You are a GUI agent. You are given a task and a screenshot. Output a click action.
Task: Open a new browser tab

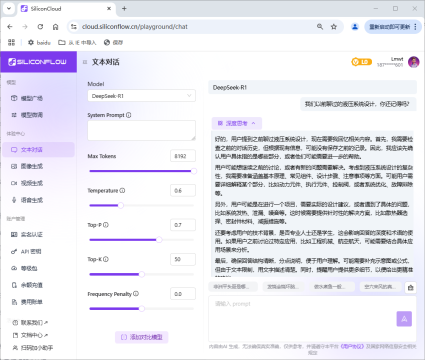124,9
